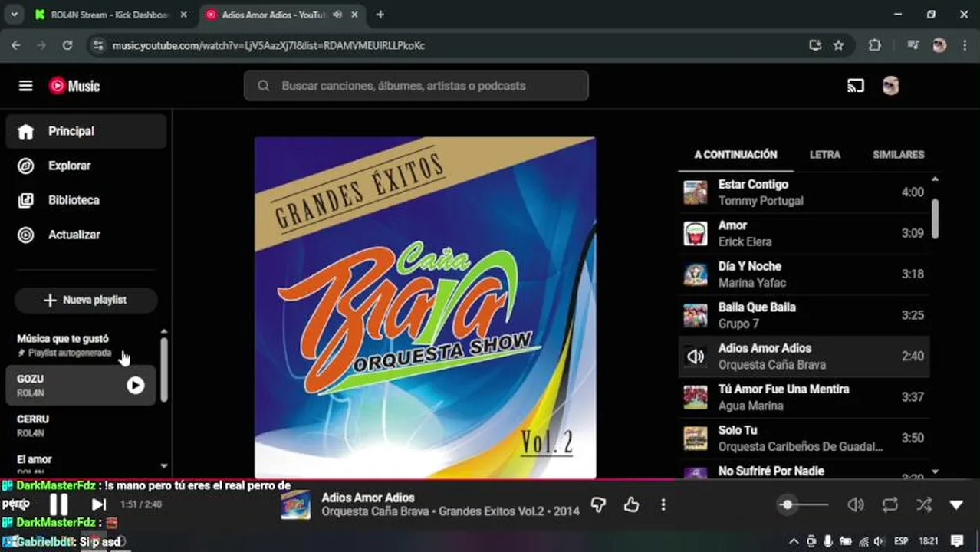Toggle shuffle mode
Image resolution: width=980 pixels, height=552 pixels.
pyautogui.click(x=924, y=504)
